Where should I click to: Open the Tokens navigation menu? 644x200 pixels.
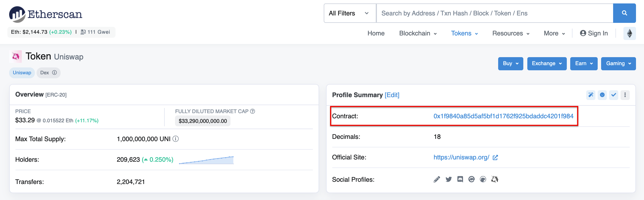point(464,33)
